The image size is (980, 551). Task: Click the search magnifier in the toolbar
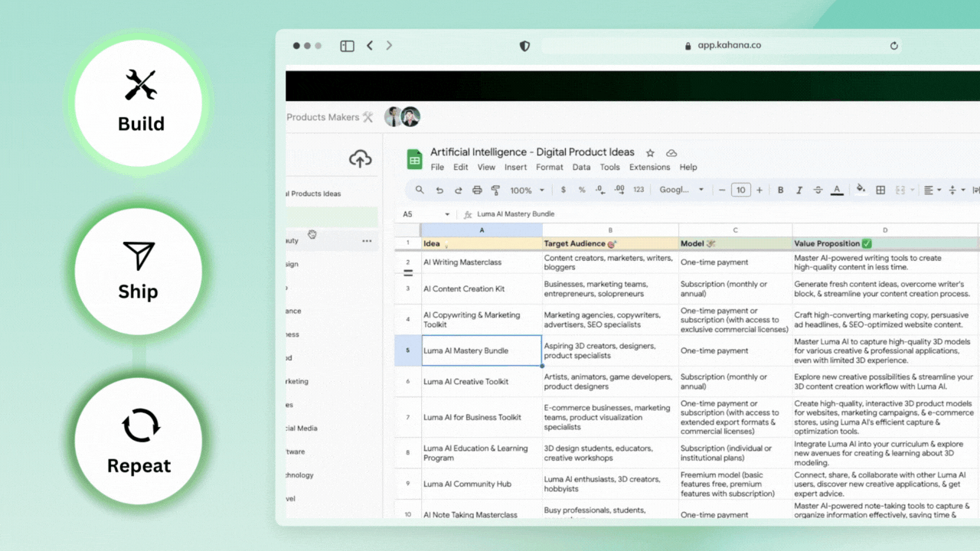pyautogui.click(x=420, y=190)
